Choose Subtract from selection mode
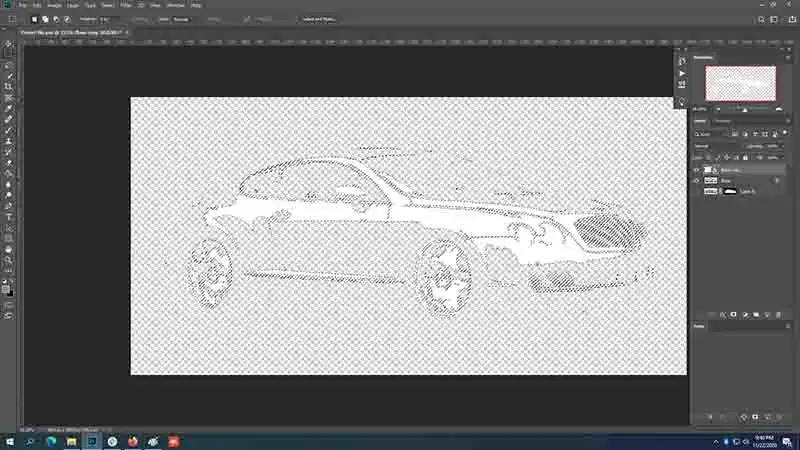800x450 pixels. (56, 19)
